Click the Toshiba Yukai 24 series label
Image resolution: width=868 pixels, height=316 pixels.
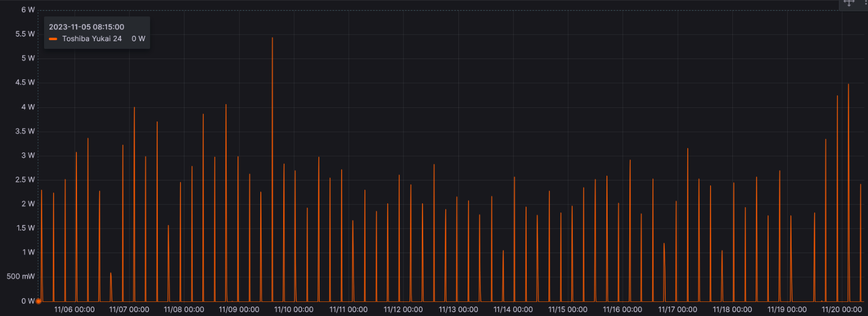[92, 38]
